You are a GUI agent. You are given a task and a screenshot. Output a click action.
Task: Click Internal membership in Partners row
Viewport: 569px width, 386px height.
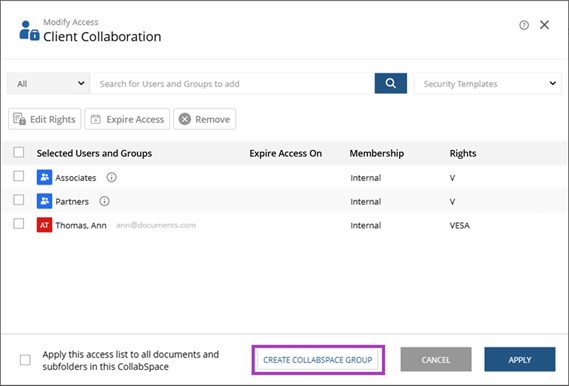pyautogui.click(x=365, y=202)
